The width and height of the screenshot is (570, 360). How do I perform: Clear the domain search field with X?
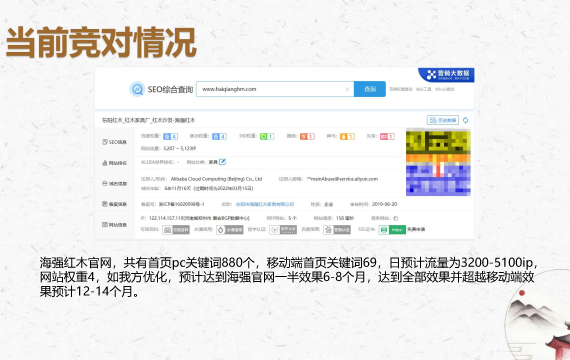347,89
